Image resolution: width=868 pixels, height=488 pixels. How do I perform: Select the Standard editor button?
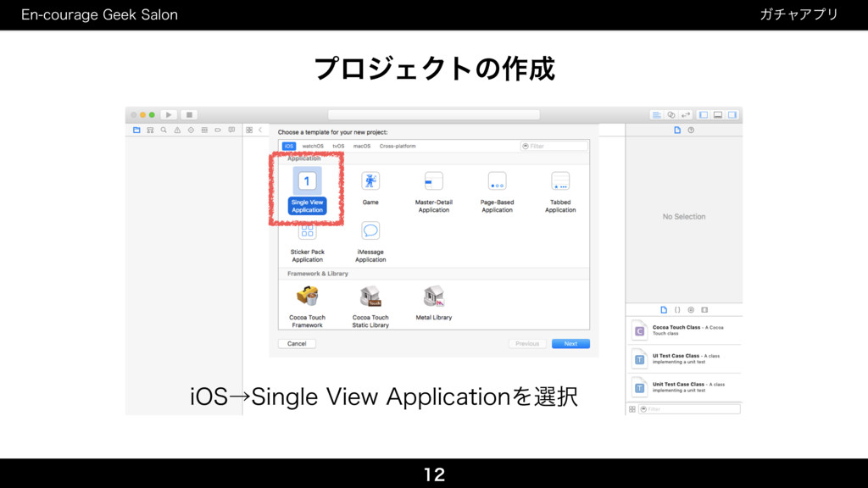tap(657, 114)
